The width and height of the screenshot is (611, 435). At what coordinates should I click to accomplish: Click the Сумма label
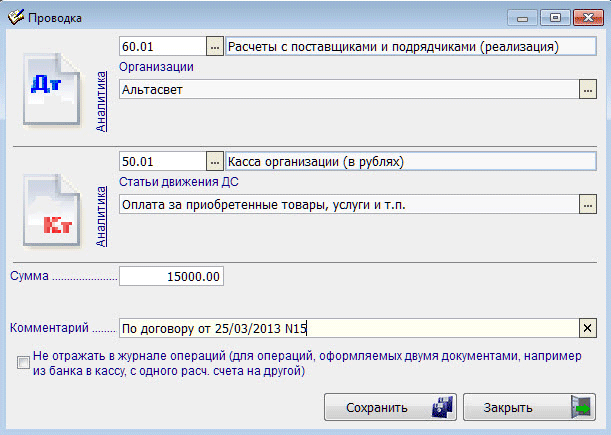(x=29, y=276)
